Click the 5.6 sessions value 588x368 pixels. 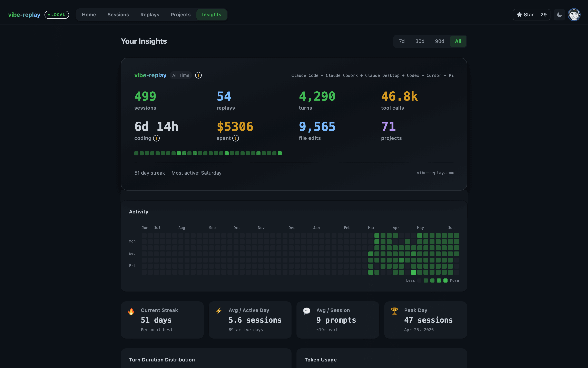[255, 320]
